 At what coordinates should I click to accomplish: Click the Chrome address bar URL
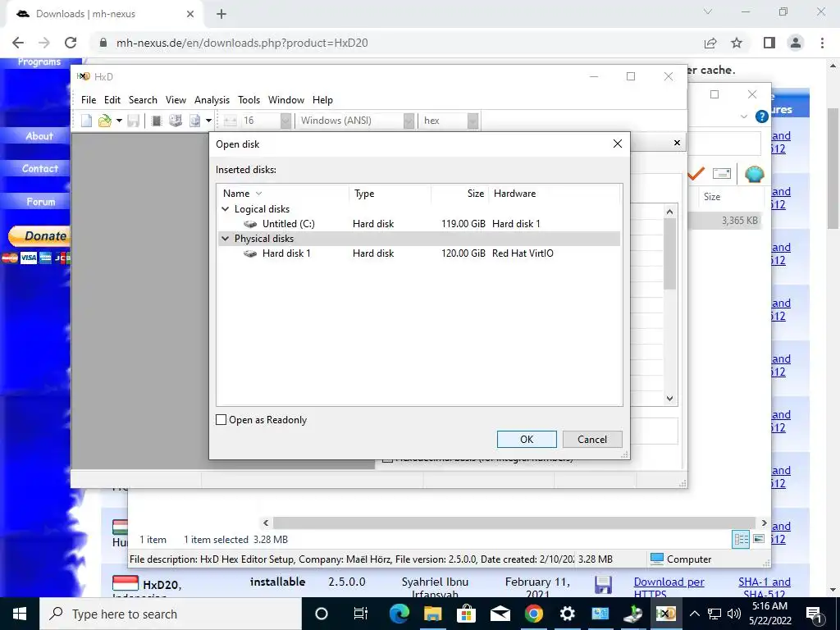pyautogui.click(x=242, y=43)
